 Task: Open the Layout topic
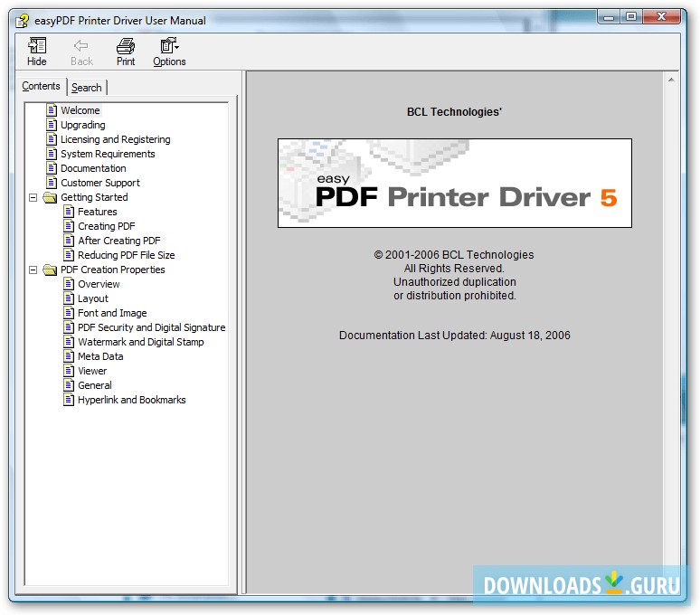(x=93, y=298)
